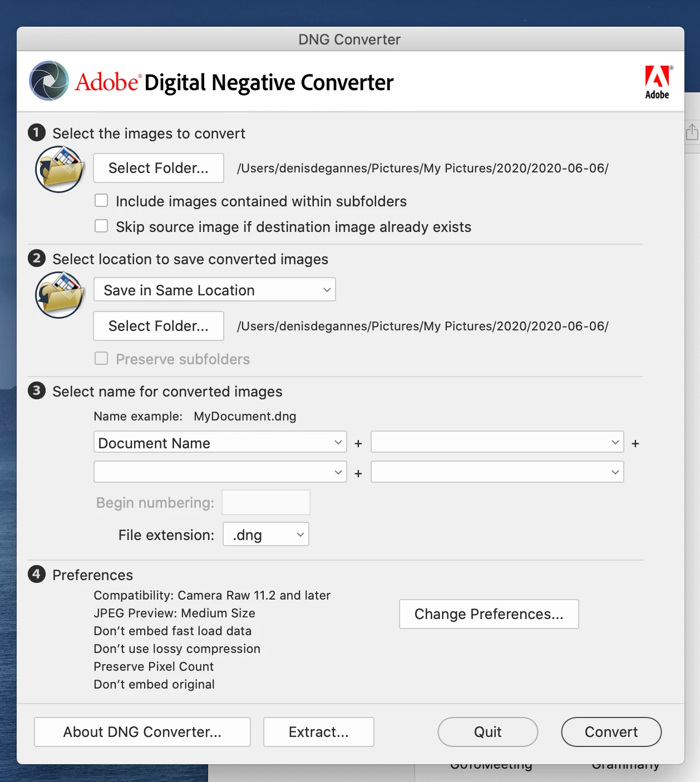Click the Extract button
The width and height of the screenshot is (700, 782).
tap(319, 732)
